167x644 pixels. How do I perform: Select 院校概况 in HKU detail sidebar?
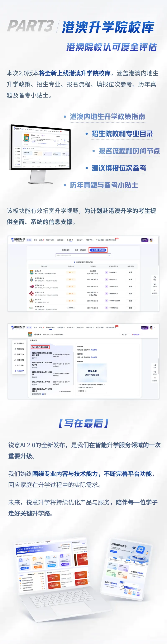pos(19,344)
